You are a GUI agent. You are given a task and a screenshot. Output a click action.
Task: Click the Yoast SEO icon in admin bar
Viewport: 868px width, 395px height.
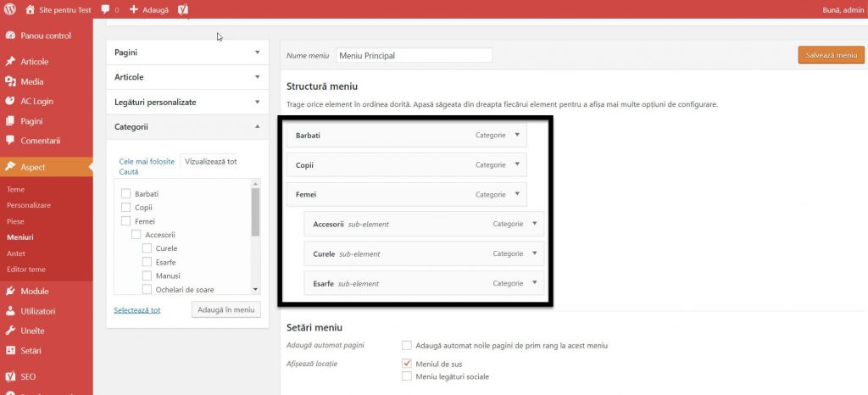[x=183, y=9]
